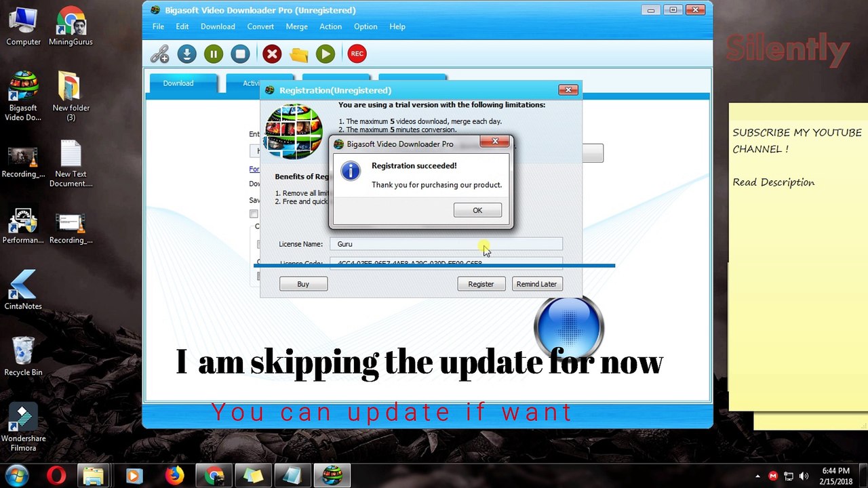
Task: Switch to Notepad in the taskbar
Action: [292, 476]
